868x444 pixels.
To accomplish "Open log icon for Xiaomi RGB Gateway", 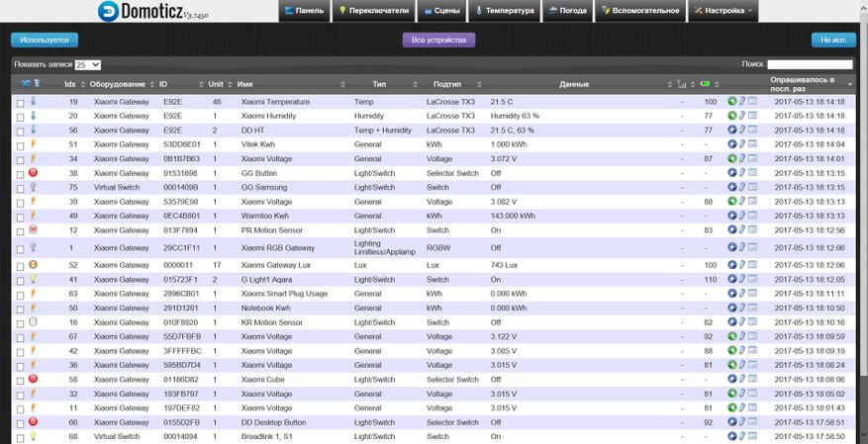I will [752, 247].
